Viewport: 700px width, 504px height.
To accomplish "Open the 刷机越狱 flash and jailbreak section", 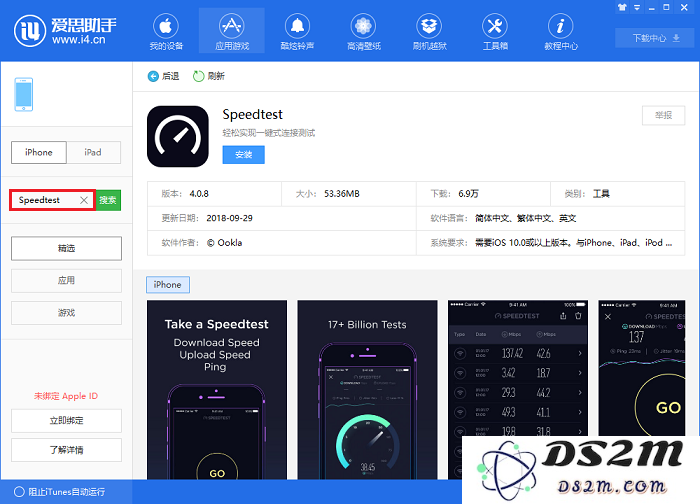I will click(x=429, y=31).
